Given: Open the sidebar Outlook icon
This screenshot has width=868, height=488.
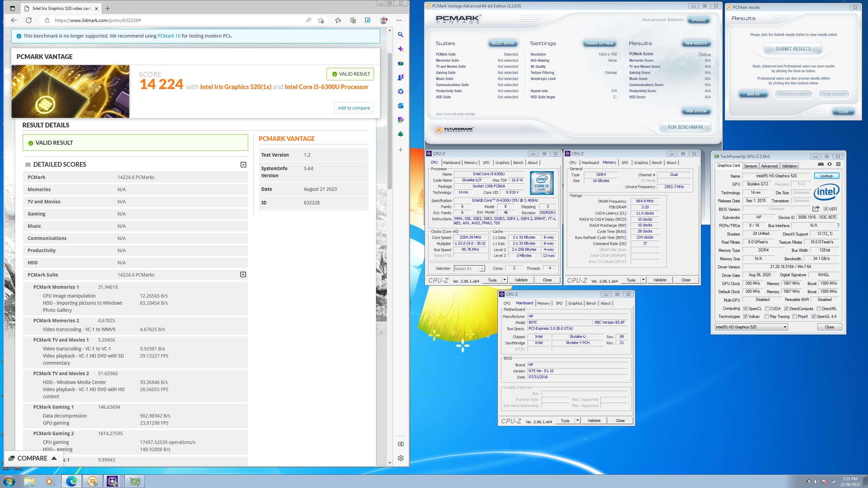Looking at the screenshot, I should 400,106.
